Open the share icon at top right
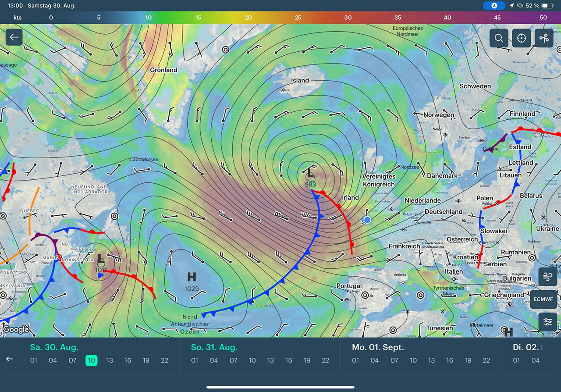This screenshot has width=561, height=392. [x=544, y=38]
